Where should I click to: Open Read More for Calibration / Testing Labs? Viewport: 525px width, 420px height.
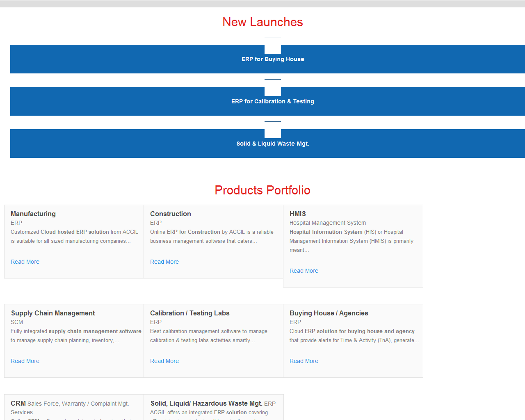coord(164,361)
